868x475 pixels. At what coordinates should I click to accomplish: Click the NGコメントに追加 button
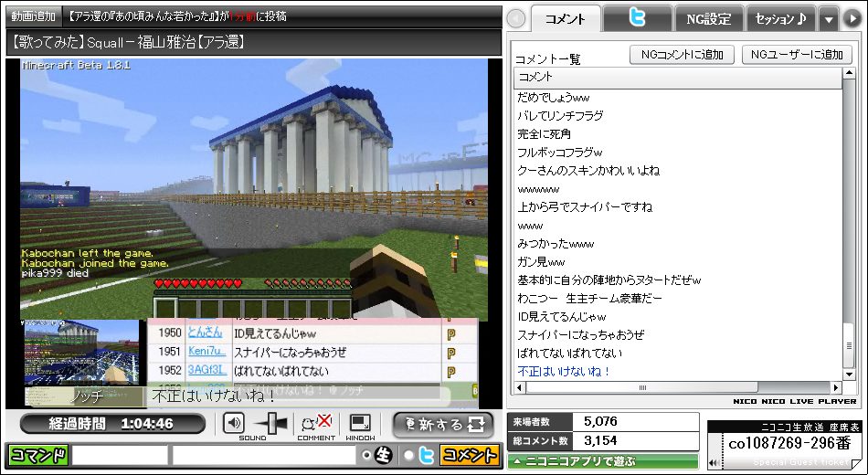point(682,54)
